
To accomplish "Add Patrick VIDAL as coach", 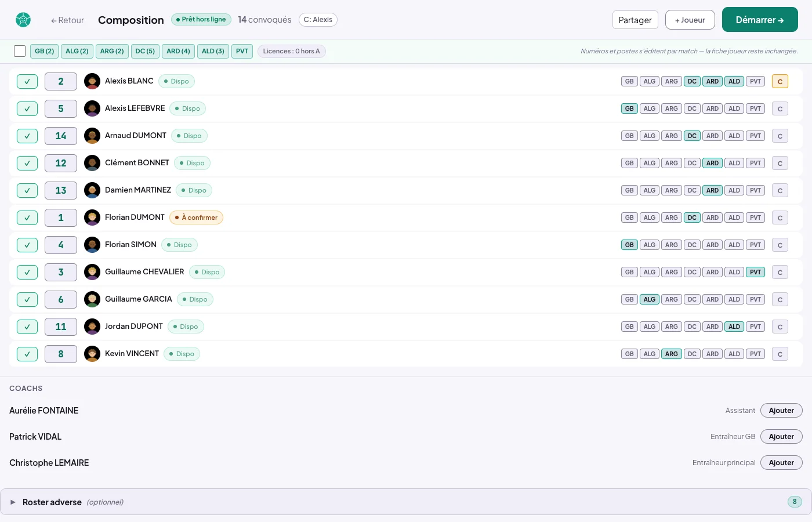I will coord(781,437).
